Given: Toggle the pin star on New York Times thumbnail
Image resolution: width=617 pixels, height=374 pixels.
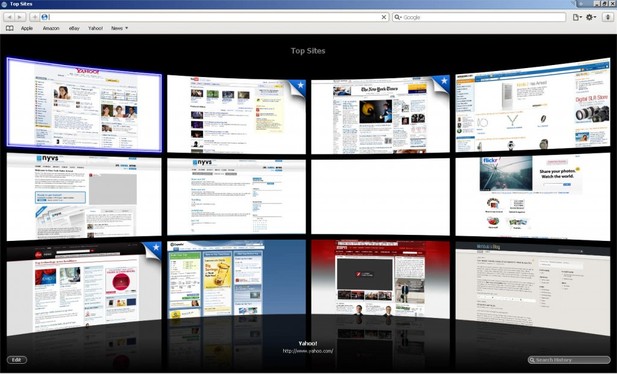Looking at the screenshot, I should point(444,81).
